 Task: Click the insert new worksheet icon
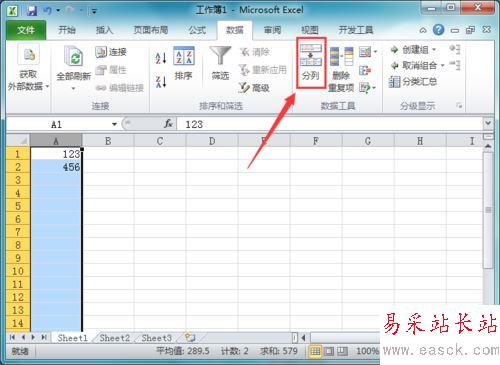click(190, 337)
